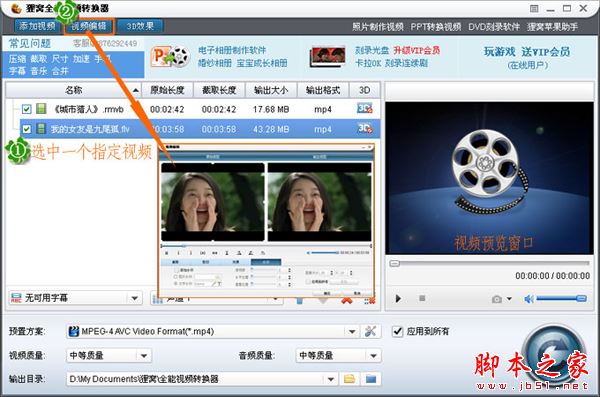Open the title bar menu icon
The image size is (600, 397).
point(534,8)
